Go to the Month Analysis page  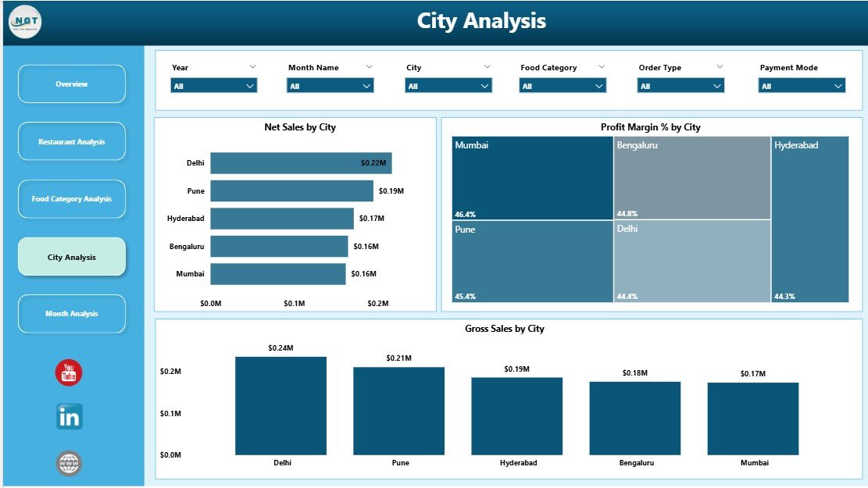coord(71,314)
